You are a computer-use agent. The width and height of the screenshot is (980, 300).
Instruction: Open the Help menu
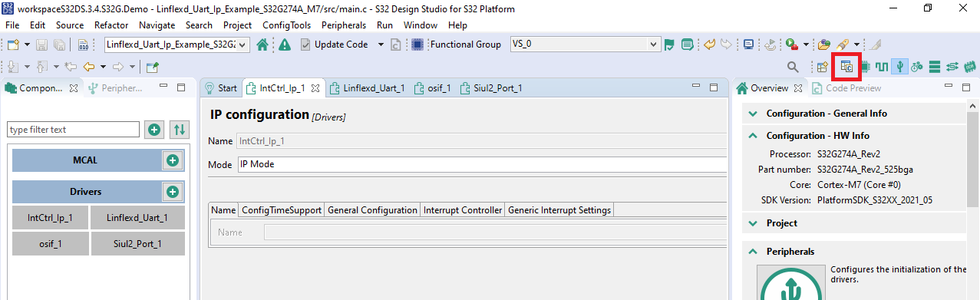pos(457,25)
